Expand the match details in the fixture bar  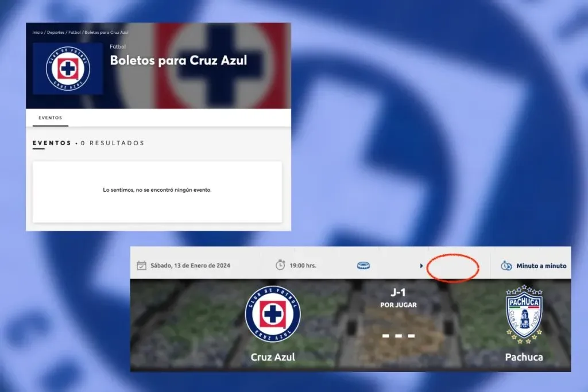420,265
